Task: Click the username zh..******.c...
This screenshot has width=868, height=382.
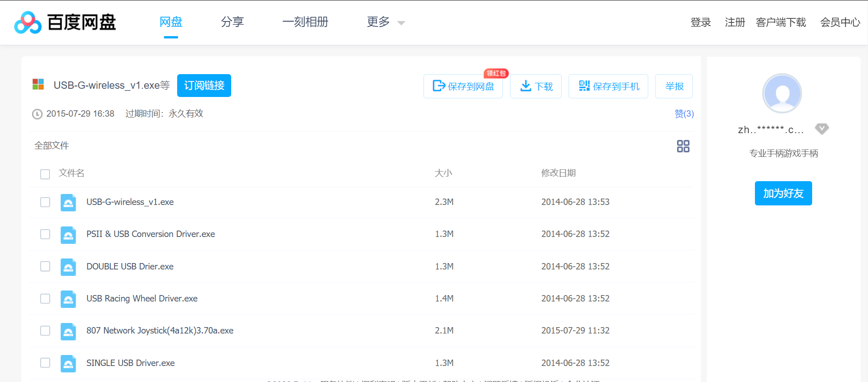Action: 771,129
